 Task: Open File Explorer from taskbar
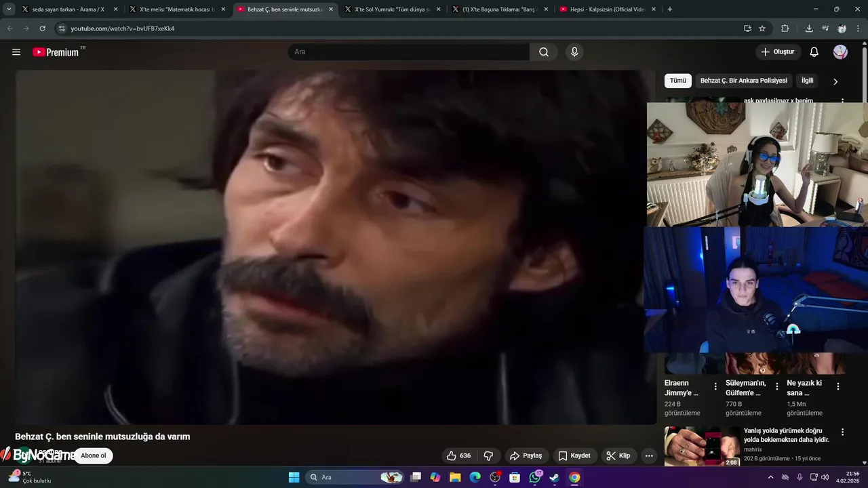(x=455, y=477)
